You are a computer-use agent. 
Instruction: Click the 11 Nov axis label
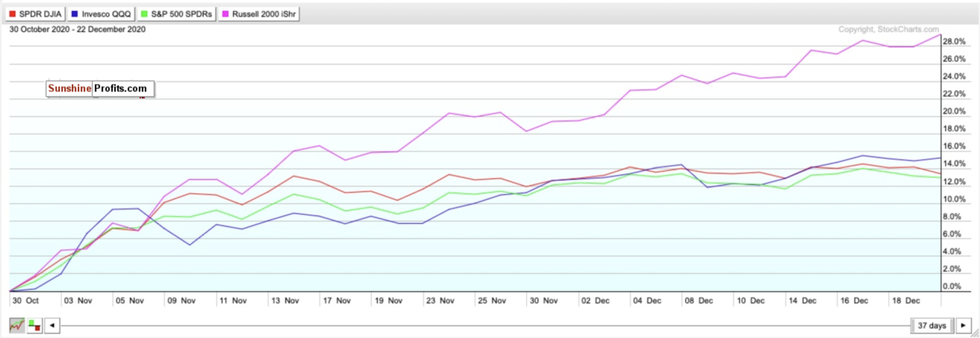pos(233,300)
